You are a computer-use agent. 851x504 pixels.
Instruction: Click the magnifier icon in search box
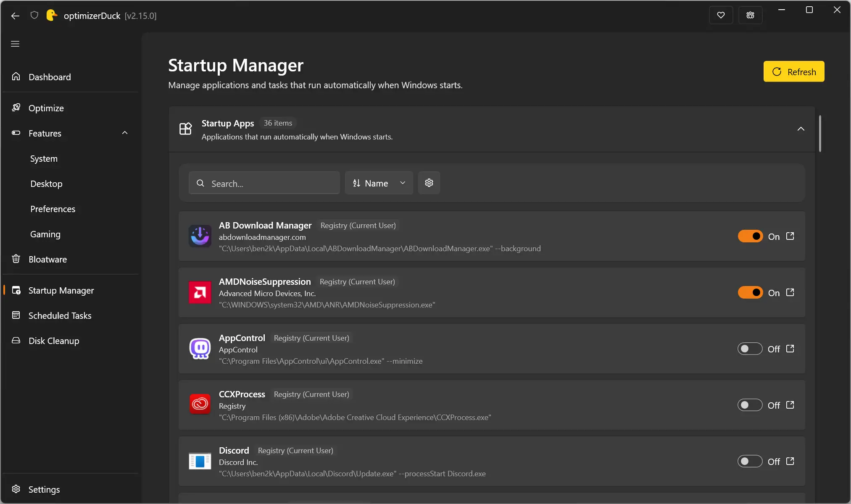point(200,183)
